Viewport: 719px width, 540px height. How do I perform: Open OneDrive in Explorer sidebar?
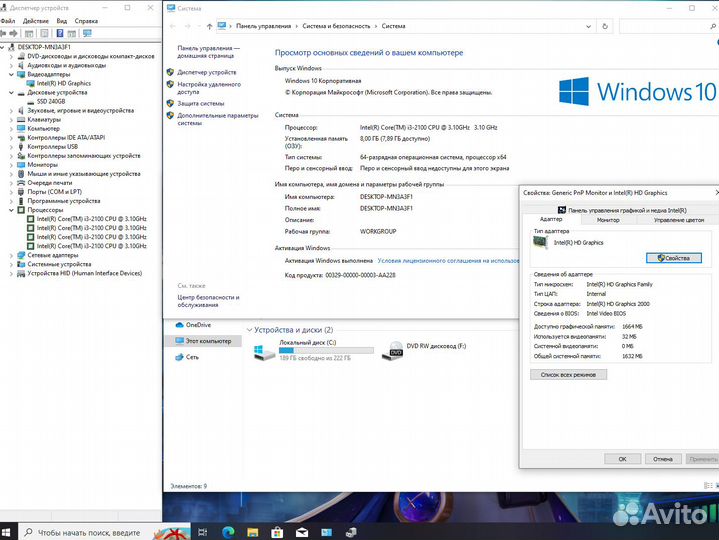[198, 325]
